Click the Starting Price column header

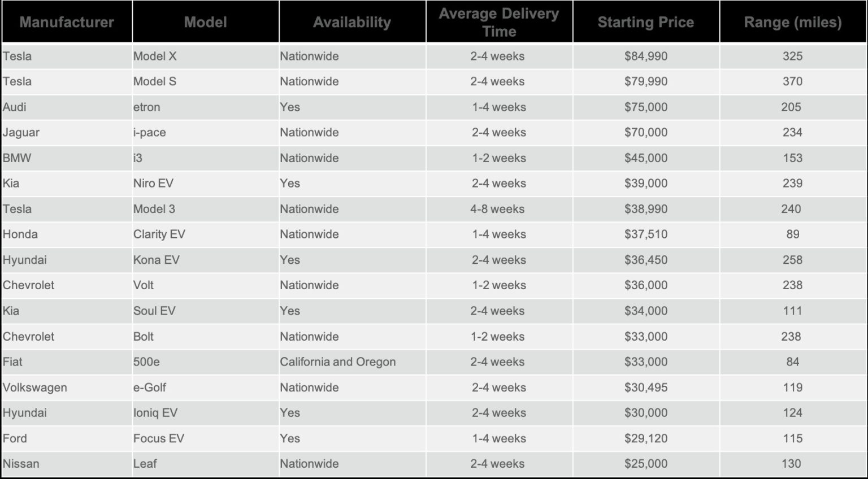click(x=645, y=22)
